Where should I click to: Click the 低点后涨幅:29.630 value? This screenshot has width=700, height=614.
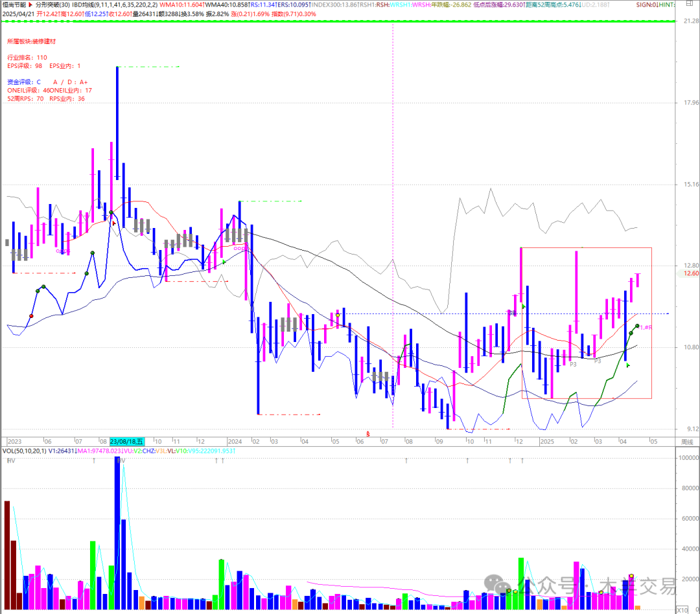pyautogui.click(x=498, y=5)
